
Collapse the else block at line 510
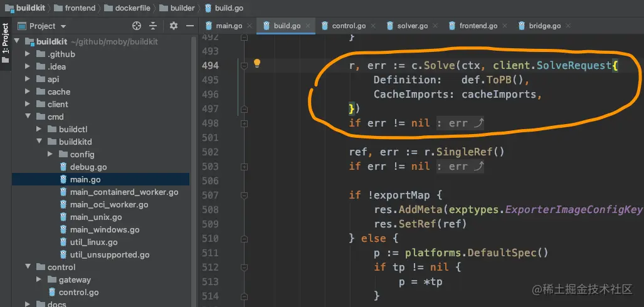(244, 239)
